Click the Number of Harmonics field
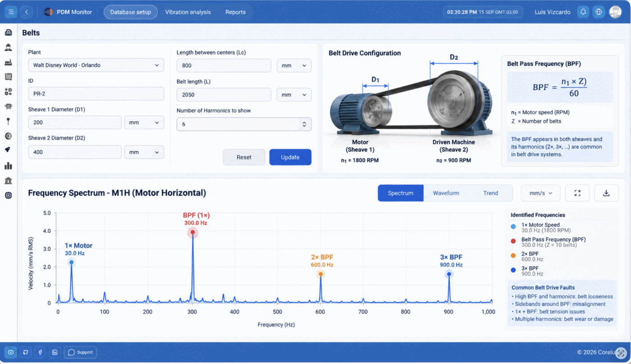This screenshot has height=364, width=631. pos(244,124)
